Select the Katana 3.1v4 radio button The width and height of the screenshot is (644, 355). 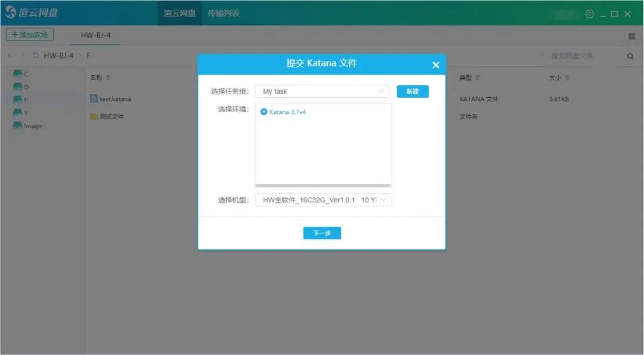point(264,112)
